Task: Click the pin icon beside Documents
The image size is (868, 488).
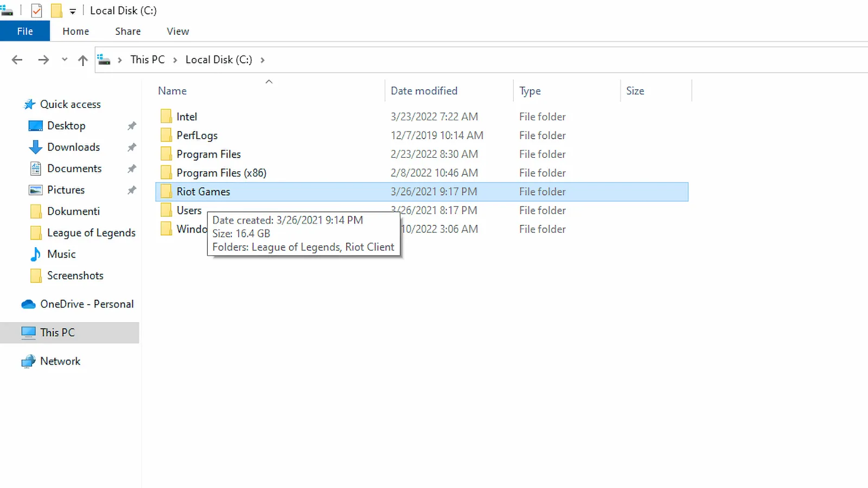Action: point(132,169)
